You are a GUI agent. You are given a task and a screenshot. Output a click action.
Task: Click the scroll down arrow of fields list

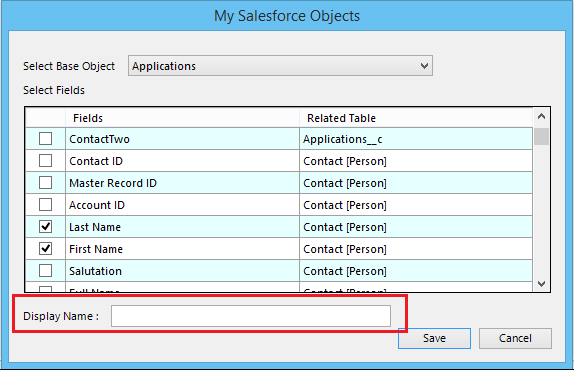point(541,284)
